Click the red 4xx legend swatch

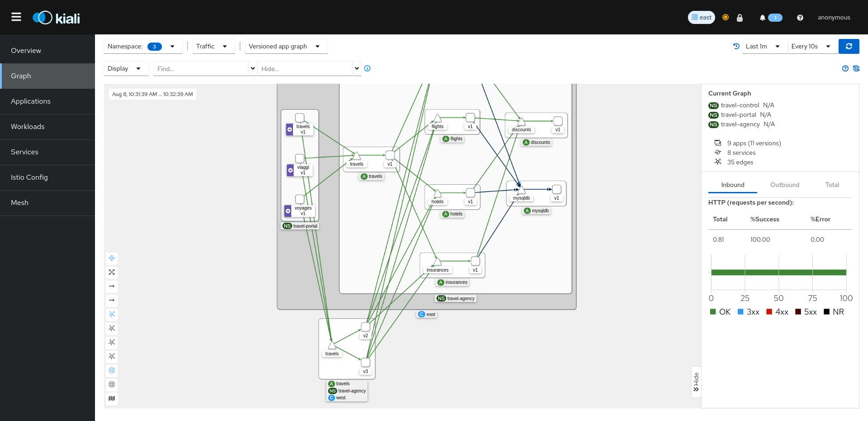point(769,312)
